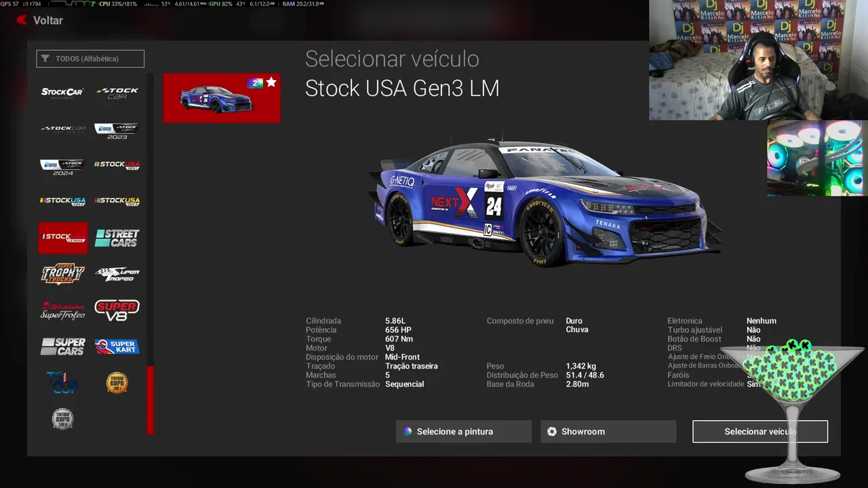This screenshot has width=868, height=488.
Task: Click the paint color wheel icon
Action: tap(408, 432)
